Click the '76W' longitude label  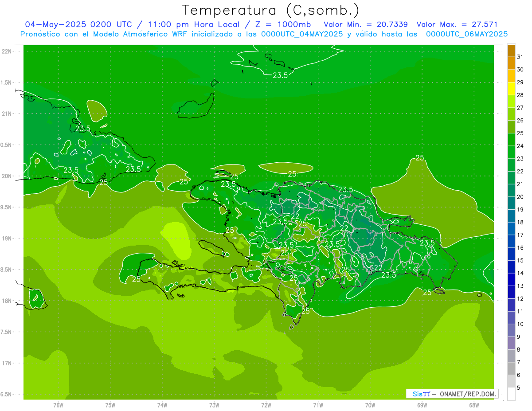(58, 405)
